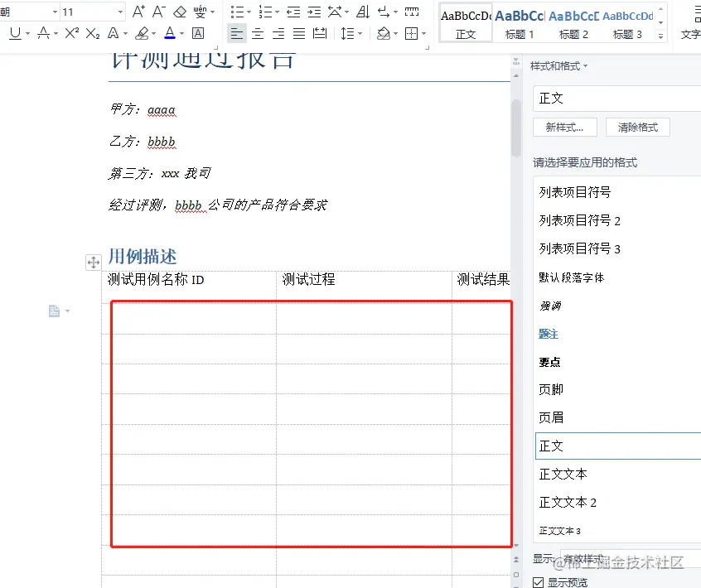Click the document icon in left margin

pyautogui.click(x=54, y=311)
